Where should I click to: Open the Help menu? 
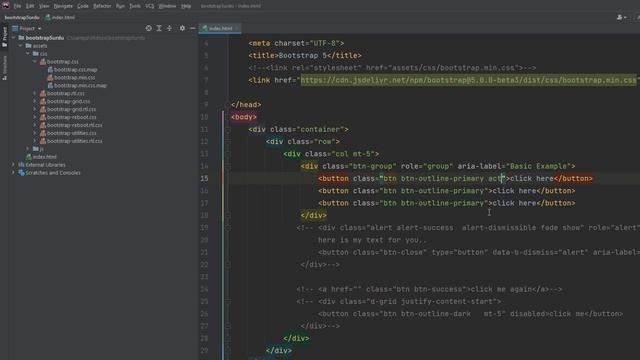pyautogui.click(x=186, y=6)
